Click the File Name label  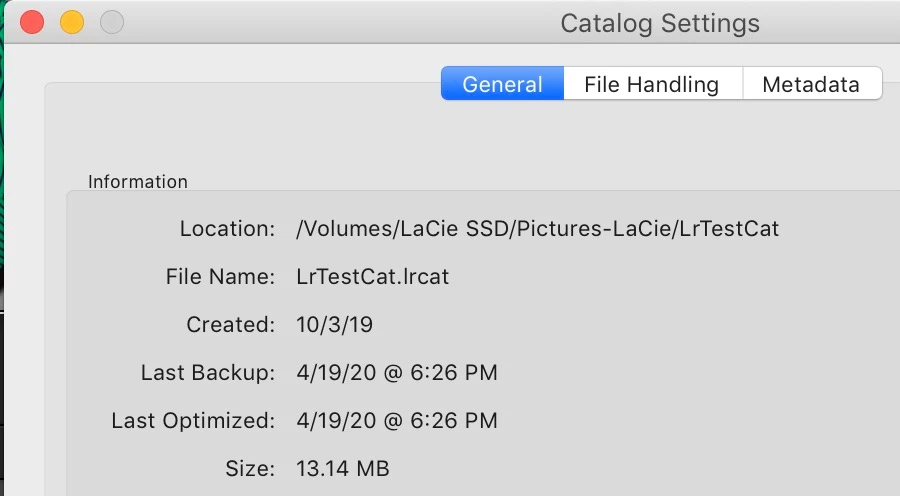pyautogui.click(x=220, y=277)
